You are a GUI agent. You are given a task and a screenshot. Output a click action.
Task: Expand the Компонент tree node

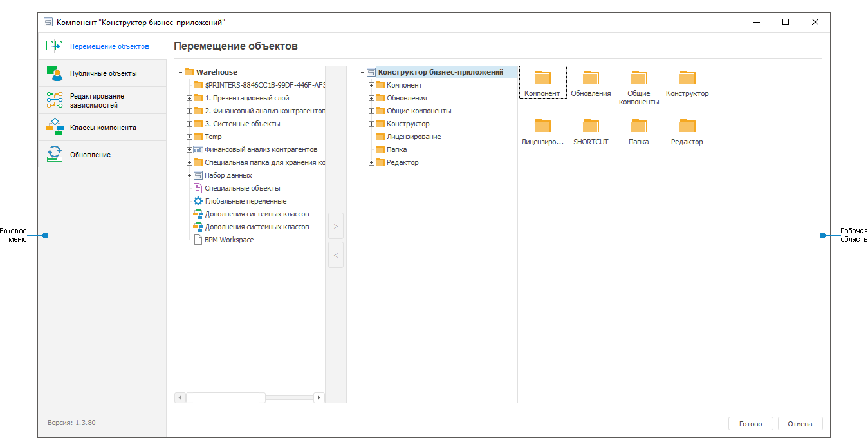371,84
